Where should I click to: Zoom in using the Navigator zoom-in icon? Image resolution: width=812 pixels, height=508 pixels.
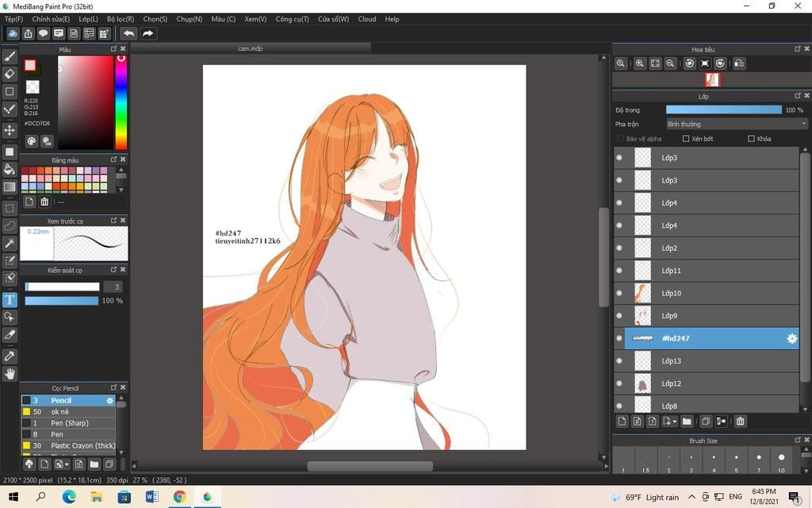(x=640, y=63)
